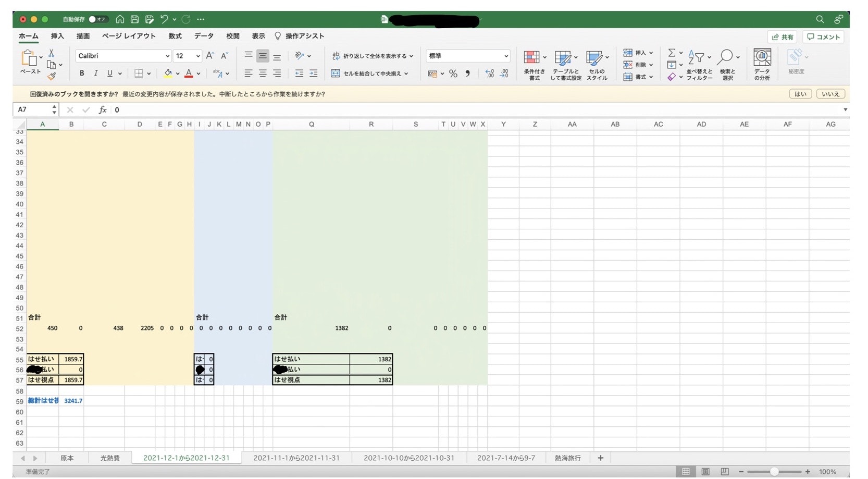Open the more commands ellipsis in title bar
Image resolution: width=868 pixels, height=479 pixels.
pos(201,19)
